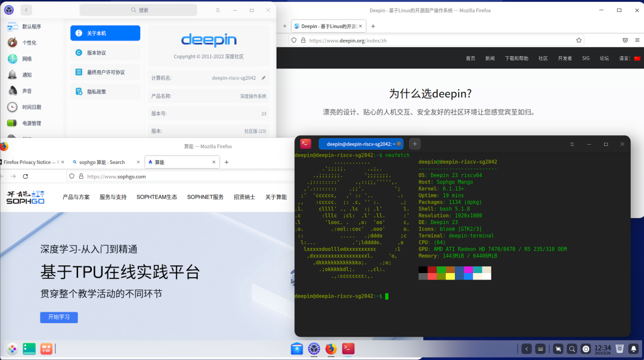Click 首页 on the deepin site
Image resolution: width=644 pixels, height=360 pixels.
(470, 58)
